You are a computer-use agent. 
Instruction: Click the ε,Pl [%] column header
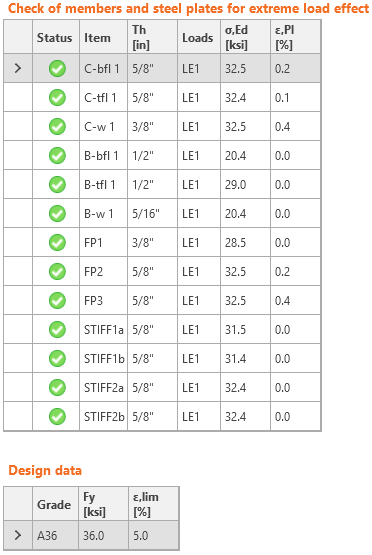[296, 37]
